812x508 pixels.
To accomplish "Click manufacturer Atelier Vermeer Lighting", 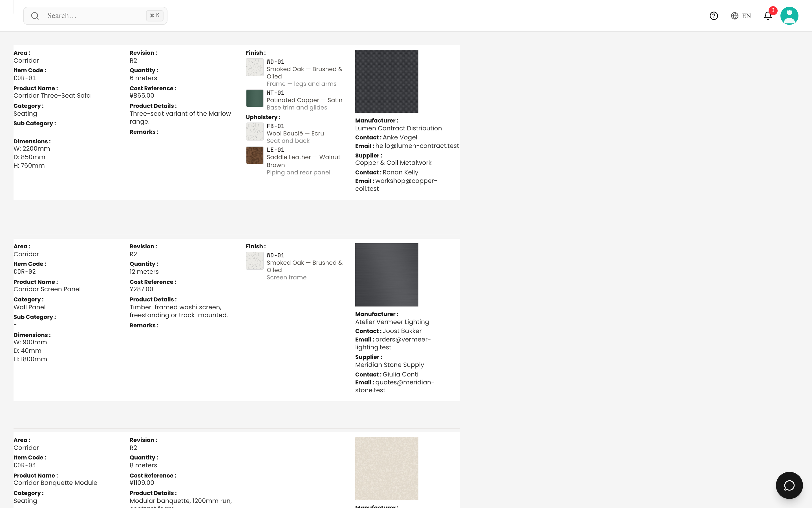I will pos(392,322).
